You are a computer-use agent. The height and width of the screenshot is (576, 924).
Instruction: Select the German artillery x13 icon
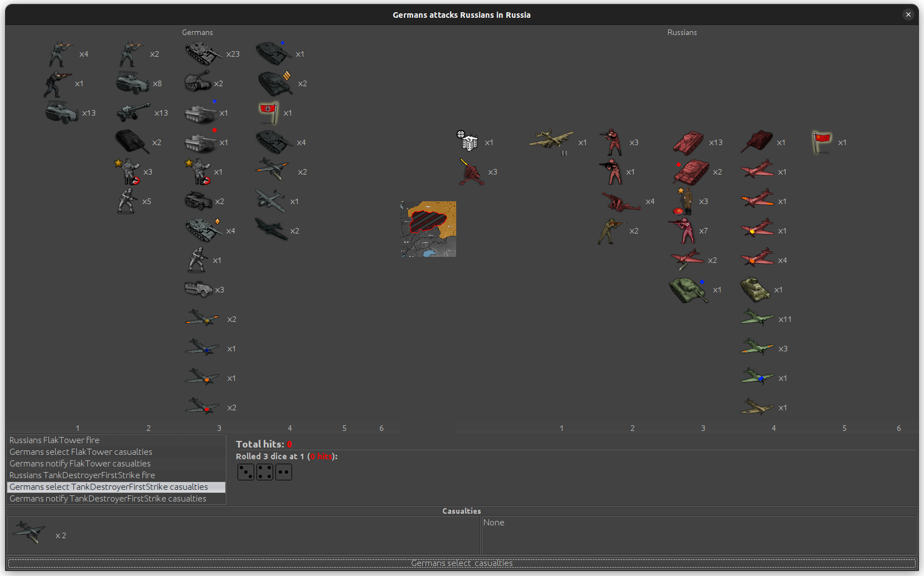pyautogui.click(x=134, y=113)
